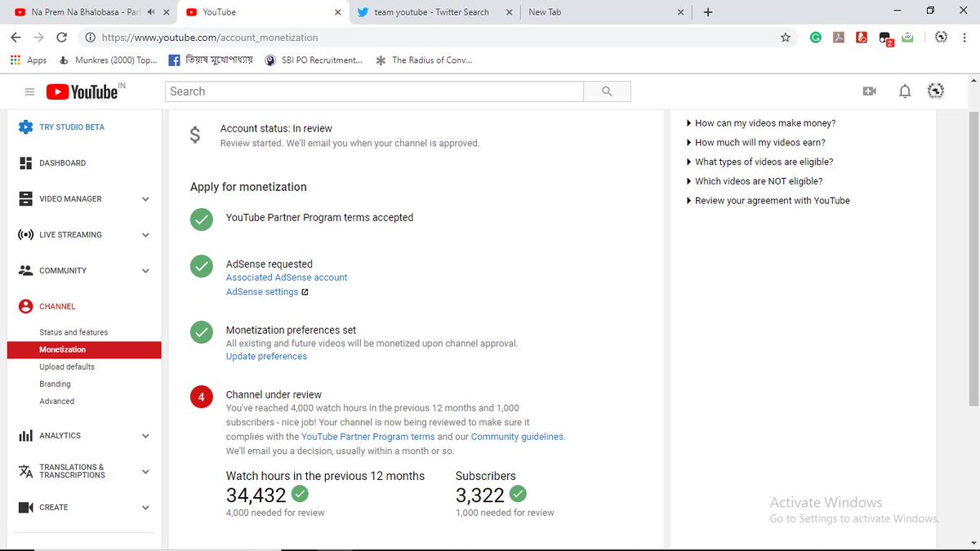Click the Community people icon

pyautogui.click(x=25, y=270)
